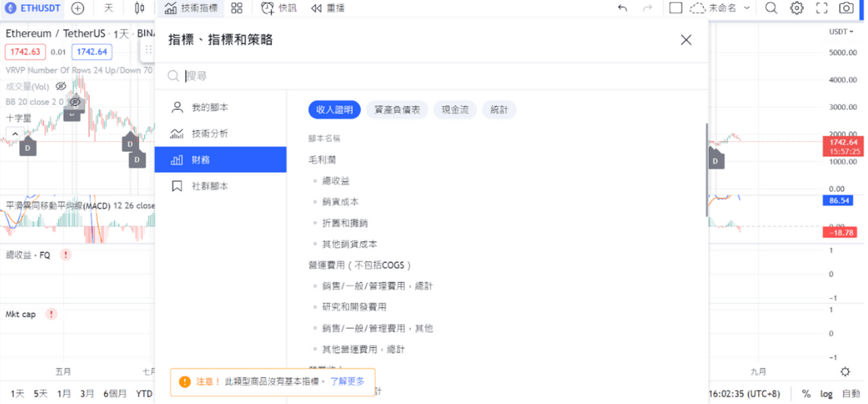Toggle visibility eye of 成交量(Vol)
This screenshot has height=404, width=868.
(60, 86)
